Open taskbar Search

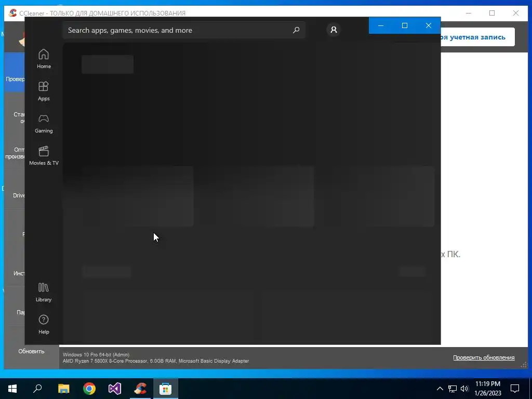click(37, 389)
